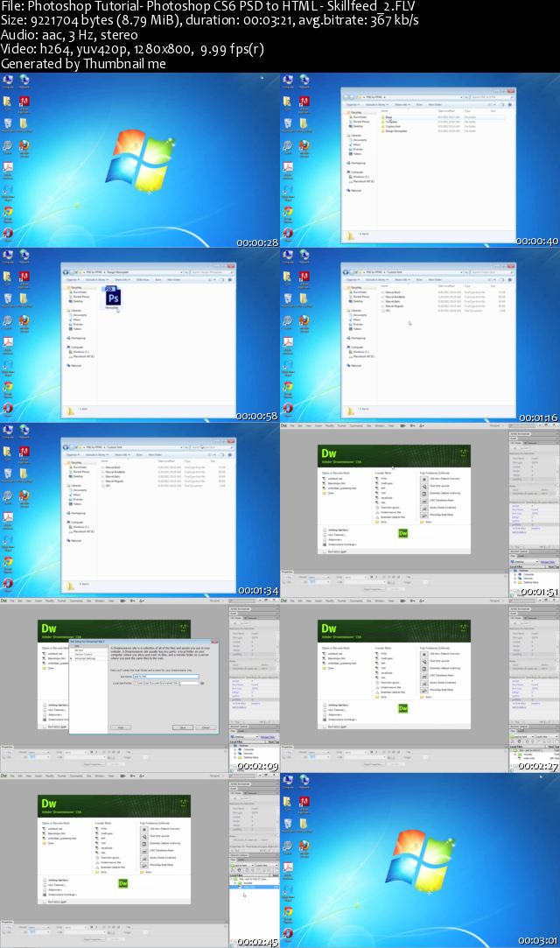The image size is (560, 948).
Task: Launch red Adobe application icon in 00:00:28 thumbnail
Action: pos(24,102)
